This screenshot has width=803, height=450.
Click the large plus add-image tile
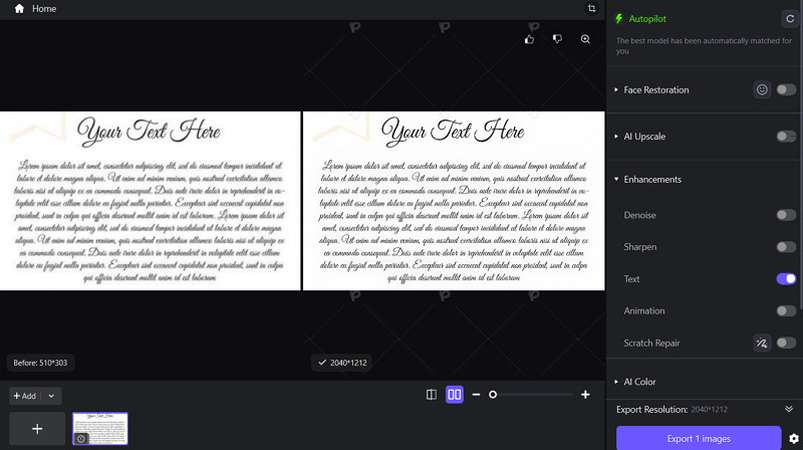37,428
